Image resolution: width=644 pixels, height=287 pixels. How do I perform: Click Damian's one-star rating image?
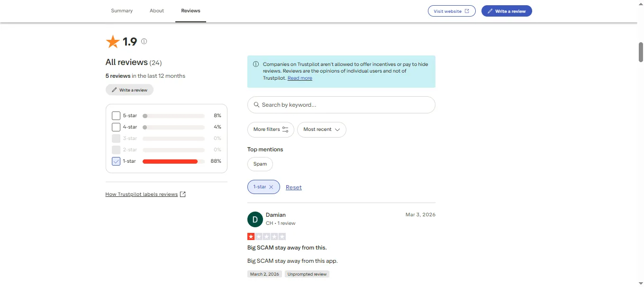266,236
